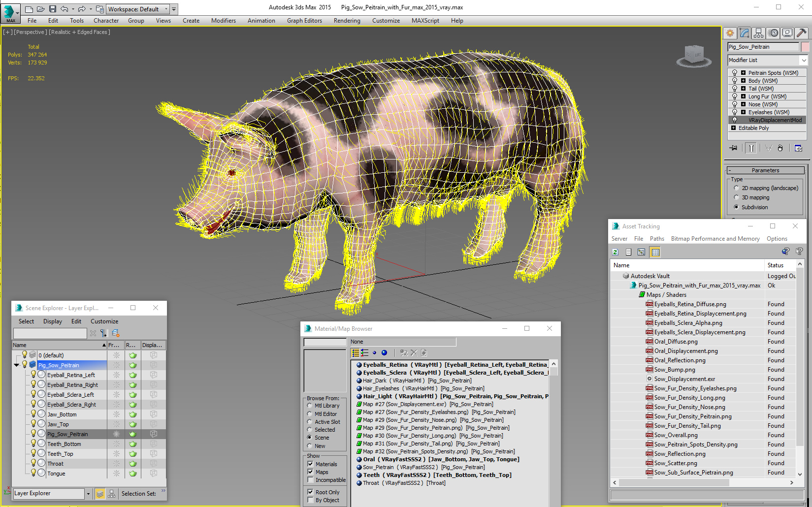Viewport: 812px width, 507px height.
Task: Enable By Object checkbox
Action: click(310, 500)
